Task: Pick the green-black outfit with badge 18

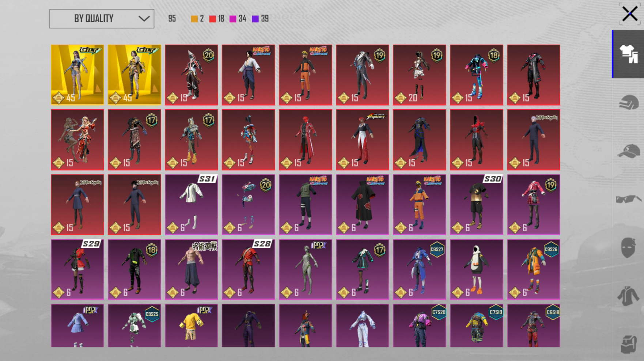Action: 135,270
